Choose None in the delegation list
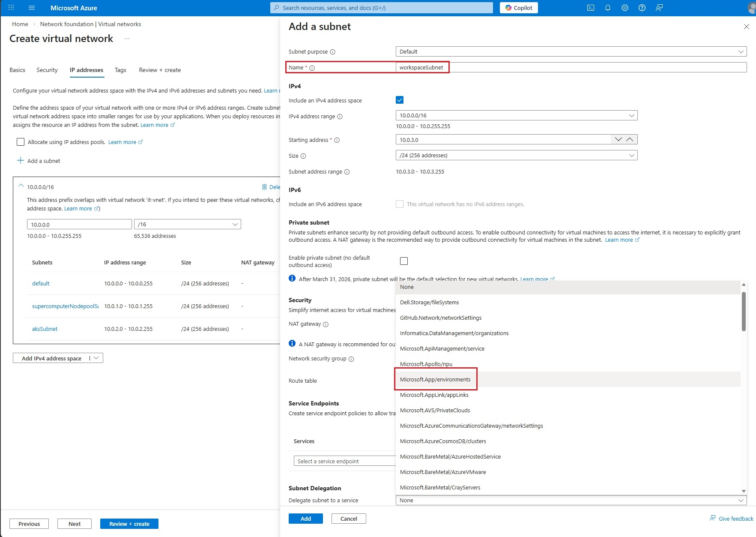The image size is (756, 537). [x=568, y=287]
